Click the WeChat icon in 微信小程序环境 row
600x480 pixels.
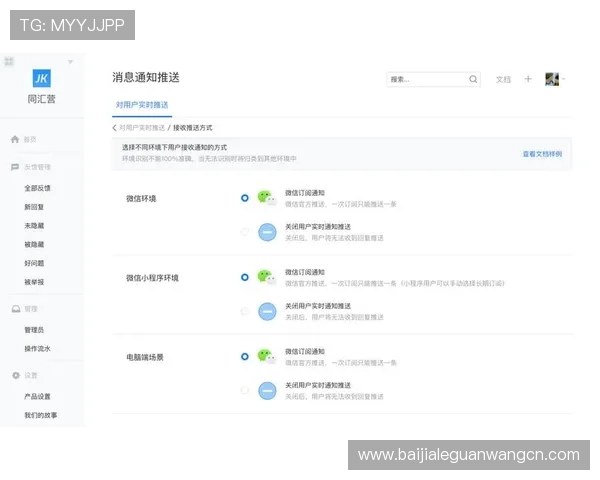(267, 277)
